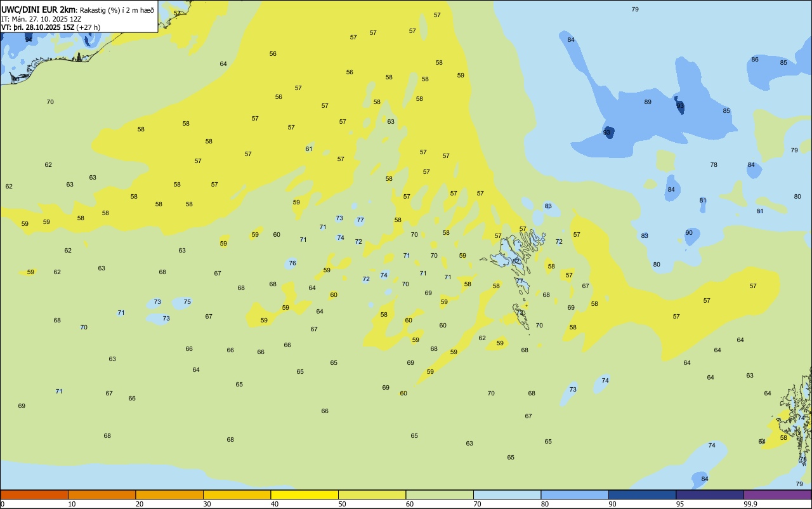
Task: Pick the pale yellow 50–60 legend swatch
Action: pyautogui.click(x=372, y=494)
